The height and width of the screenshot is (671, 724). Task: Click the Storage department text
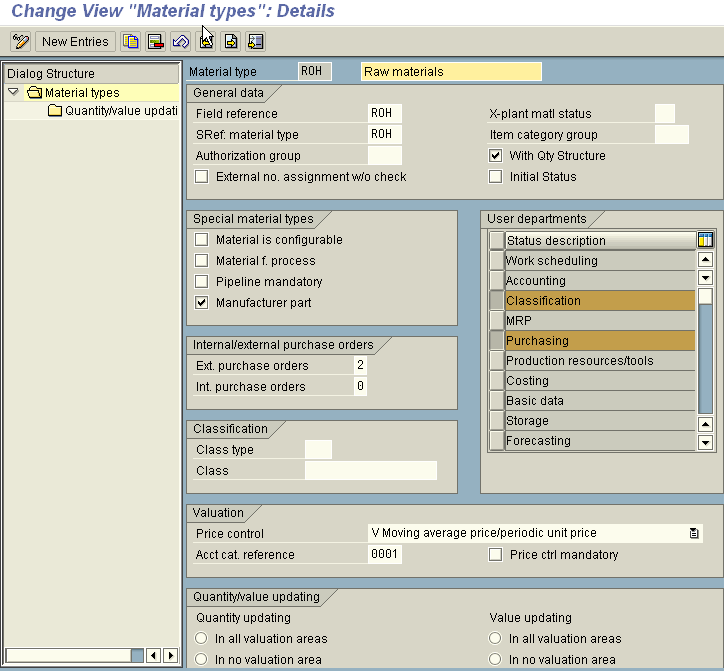[527, 421]
